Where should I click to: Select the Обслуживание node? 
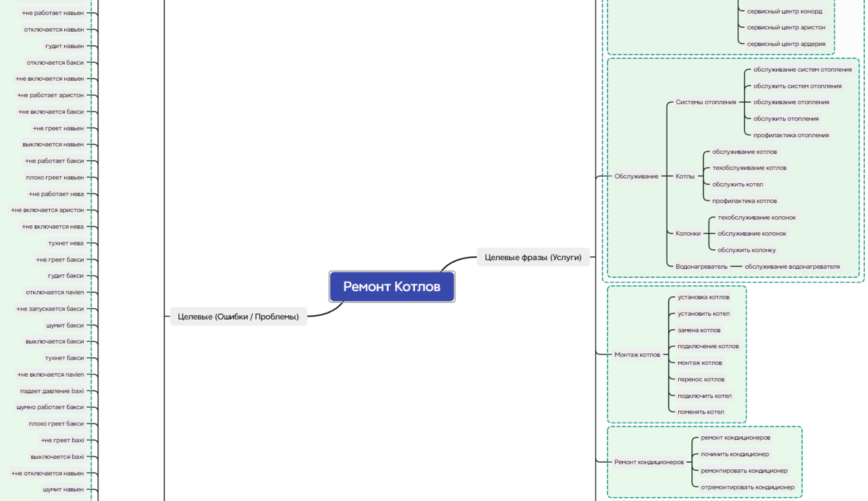[x=636, y=176]
